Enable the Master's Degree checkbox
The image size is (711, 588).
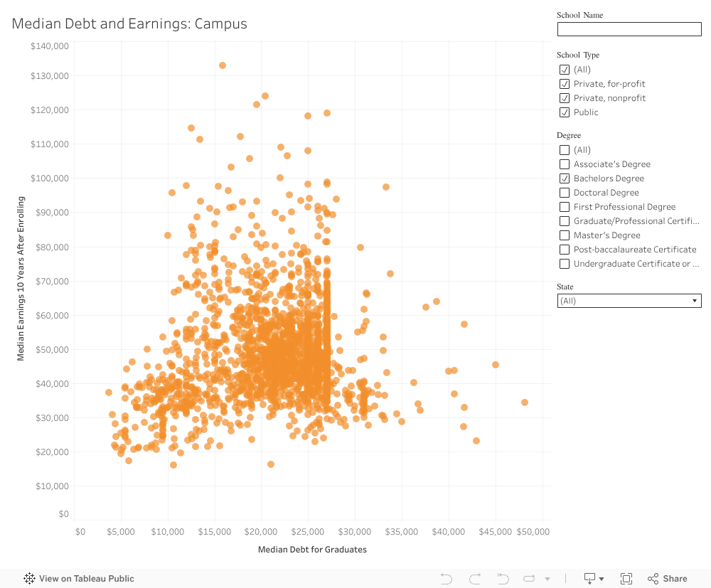pyautogui.click(x=564, y=235)
